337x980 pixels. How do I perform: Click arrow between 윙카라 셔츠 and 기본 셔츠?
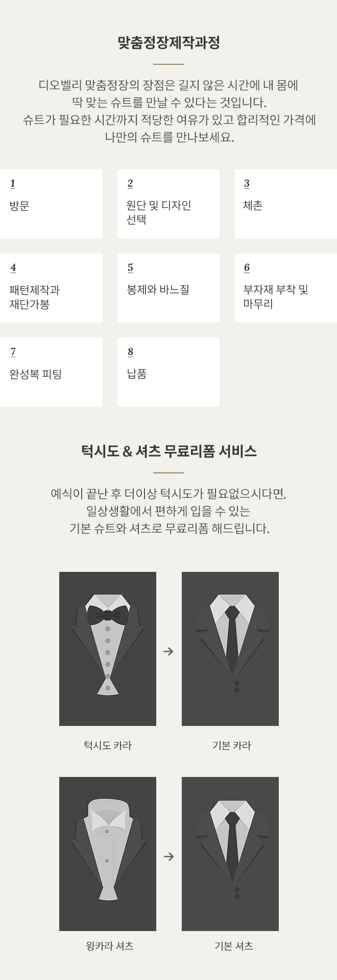[168, 857]
